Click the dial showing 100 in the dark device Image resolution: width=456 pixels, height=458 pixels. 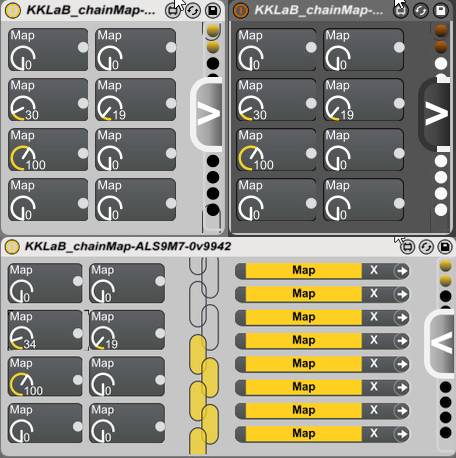pos(251,158)
